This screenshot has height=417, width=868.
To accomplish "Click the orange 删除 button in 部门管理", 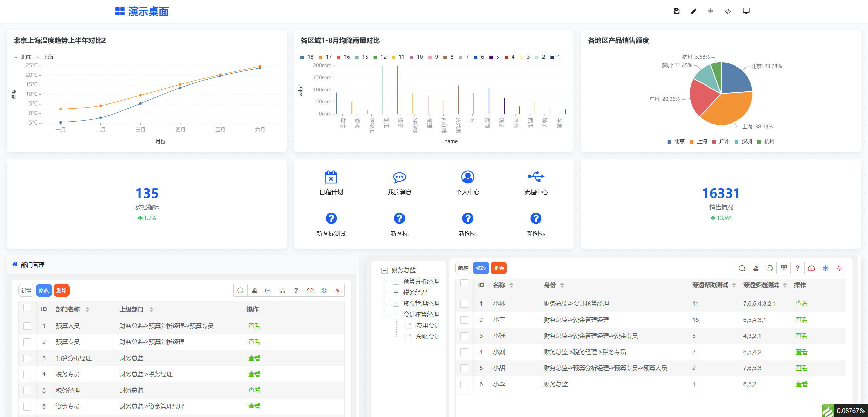I will pyautogui.click(x=61, y=290).
